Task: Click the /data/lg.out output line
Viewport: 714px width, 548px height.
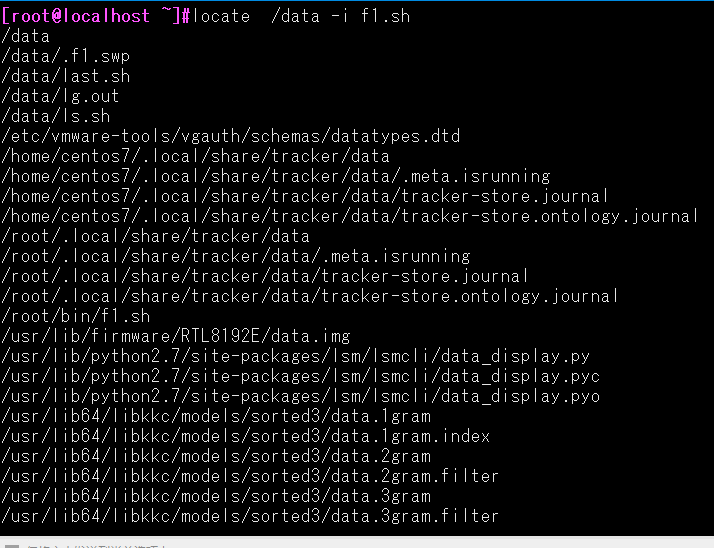Action: tap(60, 97)
